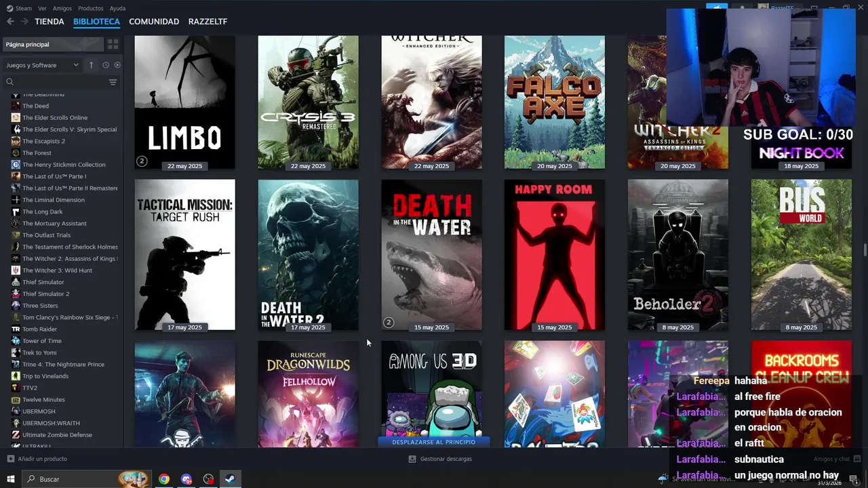868x488 pixels.
Task: Open the purple taskbar app icon
Action: point(186,479)
